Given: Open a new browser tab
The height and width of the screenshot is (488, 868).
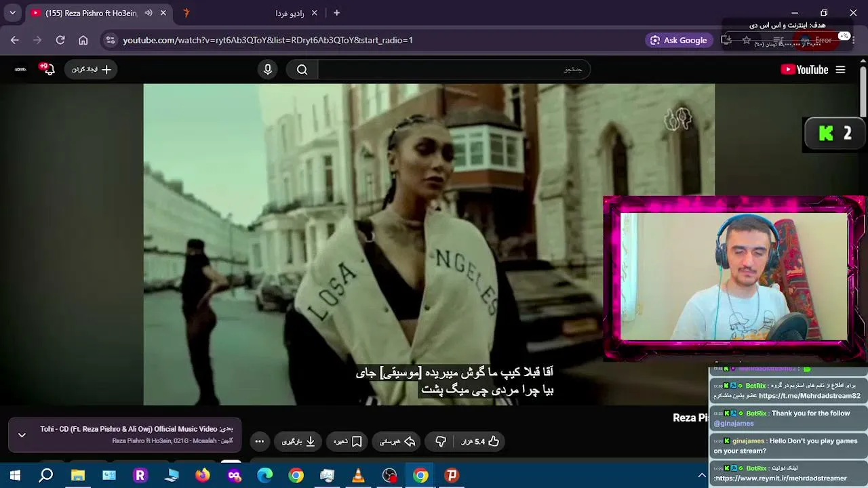Looking at the screenshot, I should tap(336, 13).
